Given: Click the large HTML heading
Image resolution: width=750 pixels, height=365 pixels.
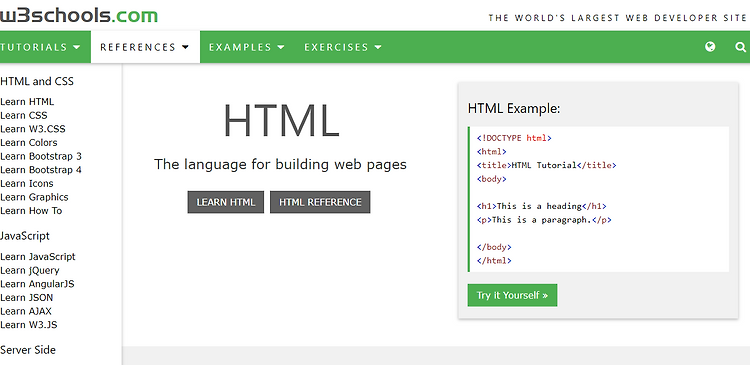Looking at the screenshot, I should coord(281,121).
